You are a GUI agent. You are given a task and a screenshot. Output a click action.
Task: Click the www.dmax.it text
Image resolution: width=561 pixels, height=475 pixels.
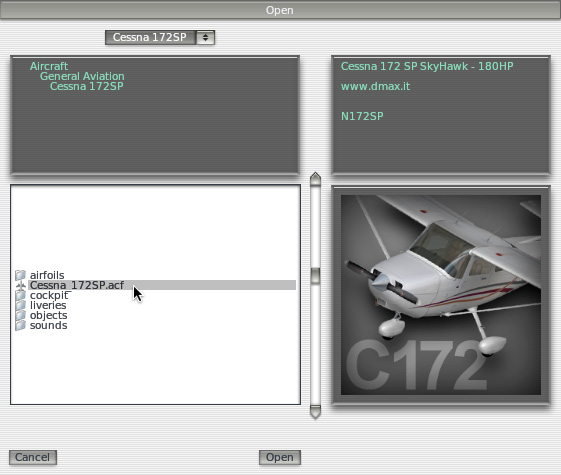pos(375,86)
